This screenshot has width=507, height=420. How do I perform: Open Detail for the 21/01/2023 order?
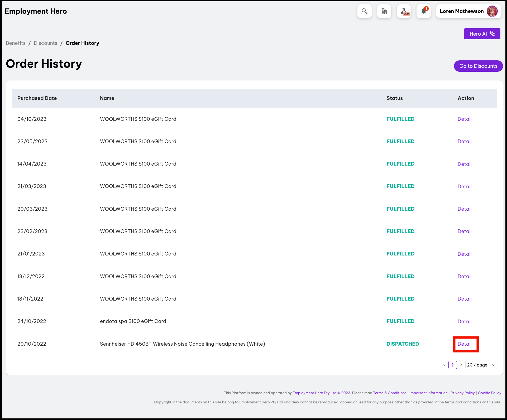[x=465, y=254]
